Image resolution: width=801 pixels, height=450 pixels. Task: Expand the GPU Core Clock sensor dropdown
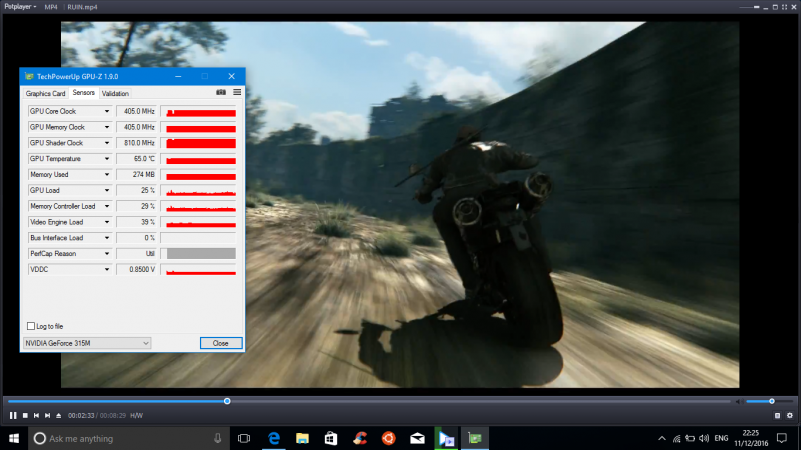tap(107, 111)
